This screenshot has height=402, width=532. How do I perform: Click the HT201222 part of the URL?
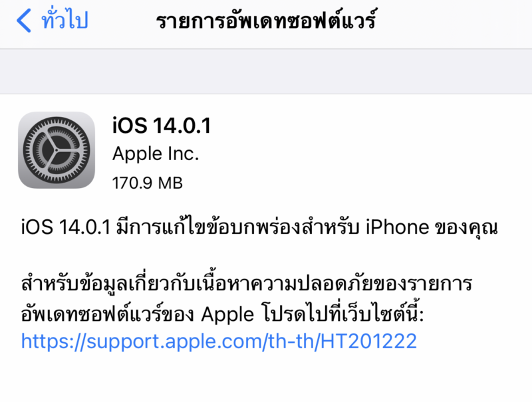(368, 341)
